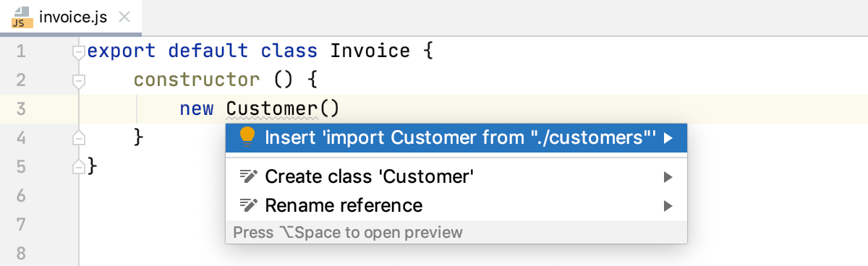Expand submenu arrow for Rename reference
The width and height of the screenshot is (868, 266).
tap(668, 205)
